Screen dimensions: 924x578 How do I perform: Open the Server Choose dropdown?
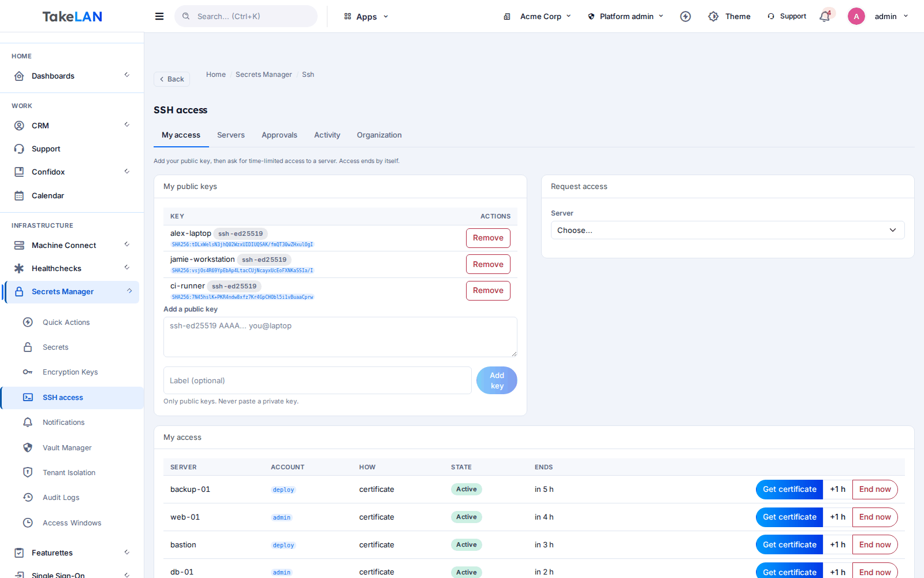(728, 230)
